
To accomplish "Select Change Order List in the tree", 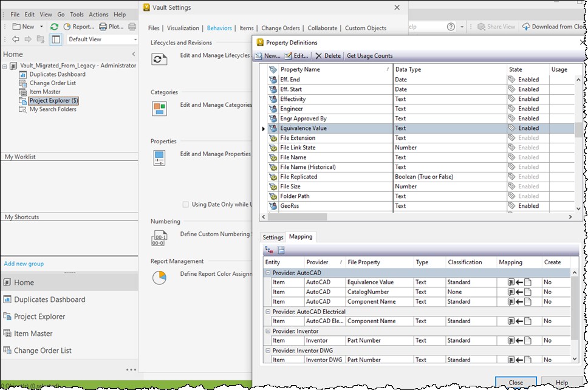I will pyautogui.click(x=52, y=83).
